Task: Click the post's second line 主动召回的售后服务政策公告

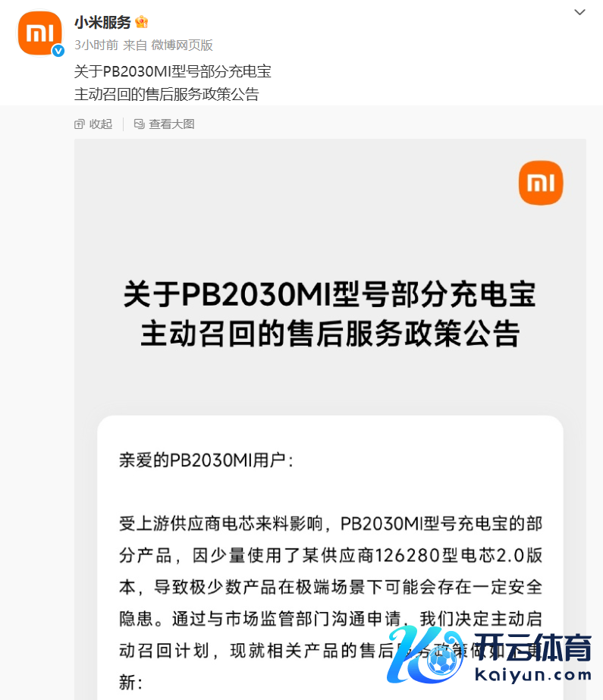Action: click(166, 94)
